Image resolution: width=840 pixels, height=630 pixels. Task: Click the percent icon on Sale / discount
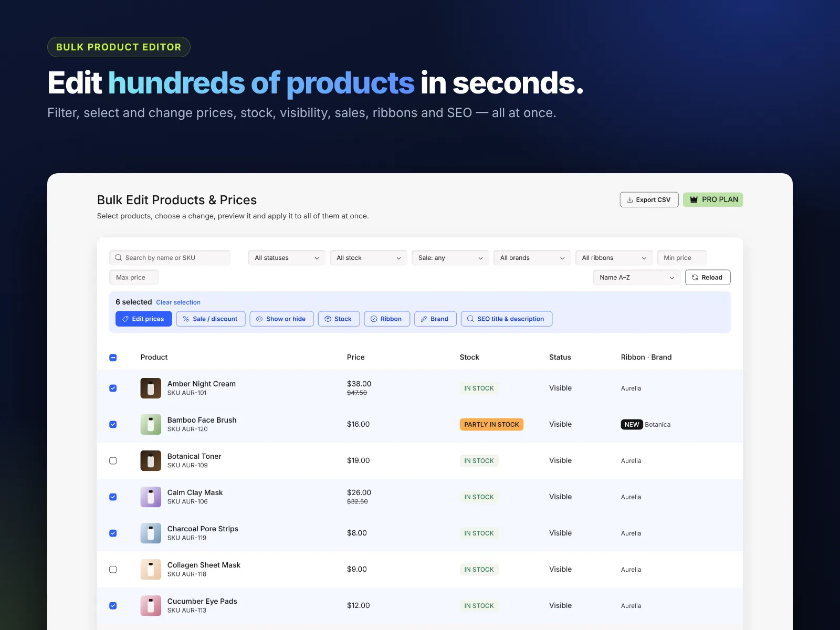186,319
